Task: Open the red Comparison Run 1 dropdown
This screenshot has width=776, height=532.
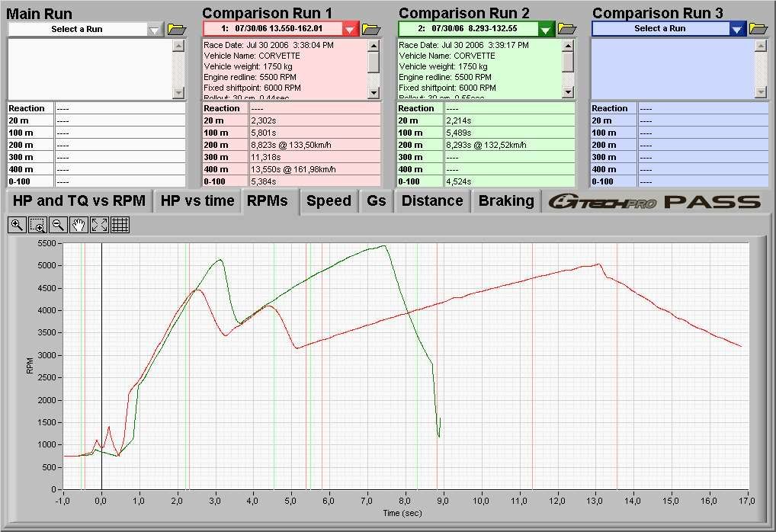Action: (350, 29)
